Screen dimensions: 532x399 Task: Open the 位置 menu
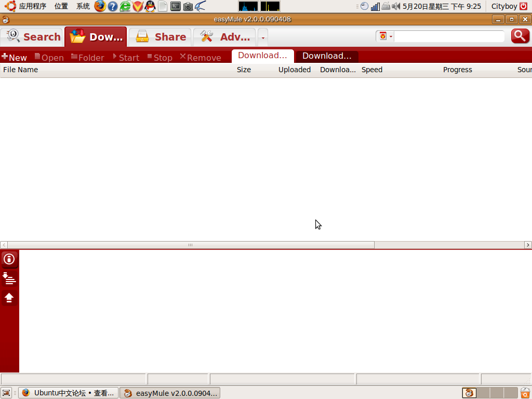(61, 6)
